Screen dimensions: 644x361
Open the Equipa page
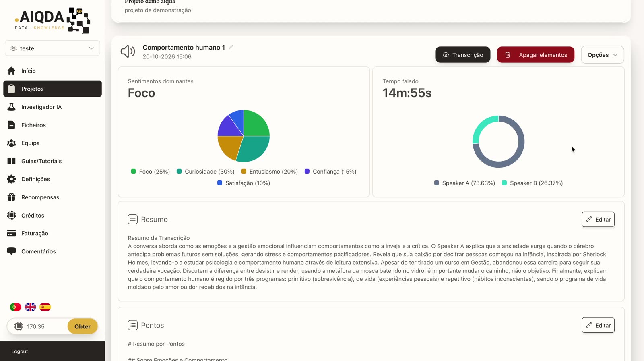click(x=52, y=143)
